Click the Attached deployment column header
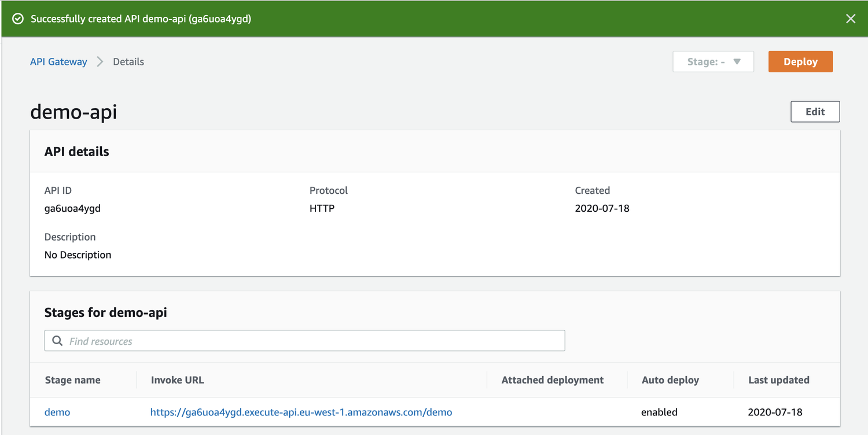 click(x=552, y=380)
